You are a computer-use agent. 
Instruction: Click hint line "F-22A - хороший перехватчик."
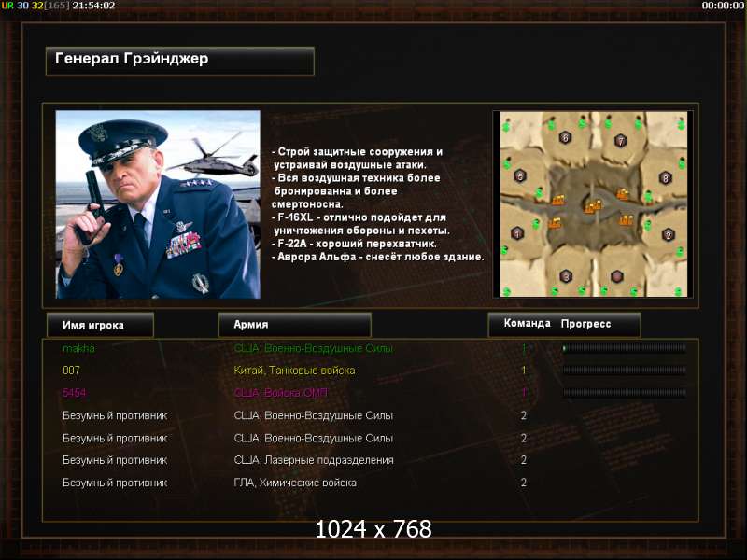point(354,244)
